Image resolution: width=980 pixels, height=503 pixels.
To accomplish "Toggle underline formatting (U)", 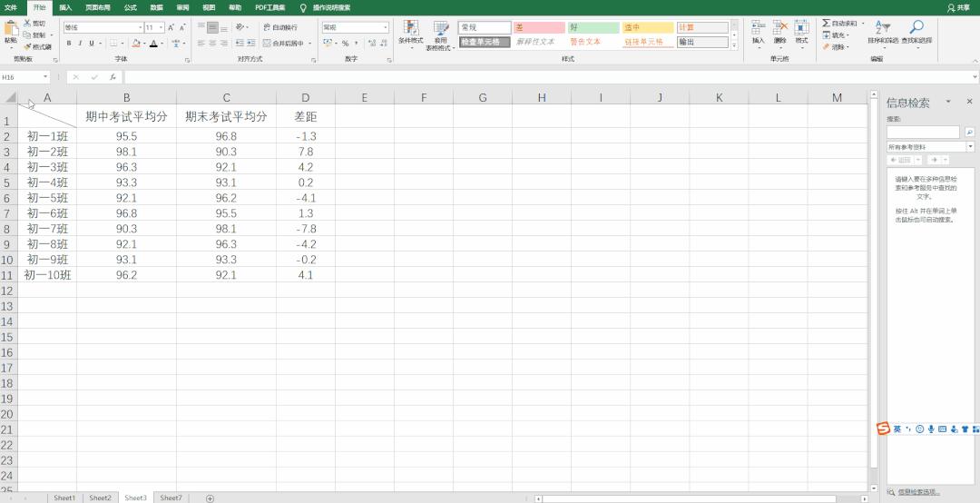I will 92,44.
